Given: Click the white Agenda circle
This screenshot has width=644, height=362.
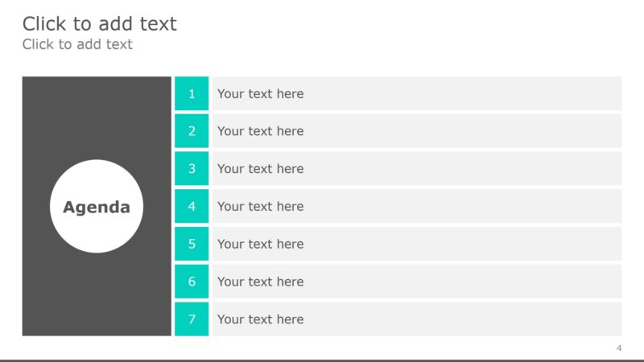Looking at the screenshot, I should click(97, 207).
